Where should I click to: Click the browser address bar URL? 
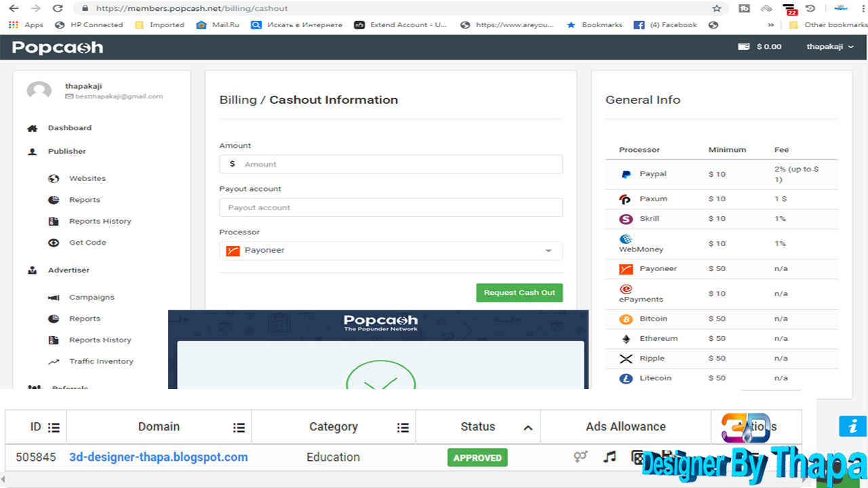192,9
